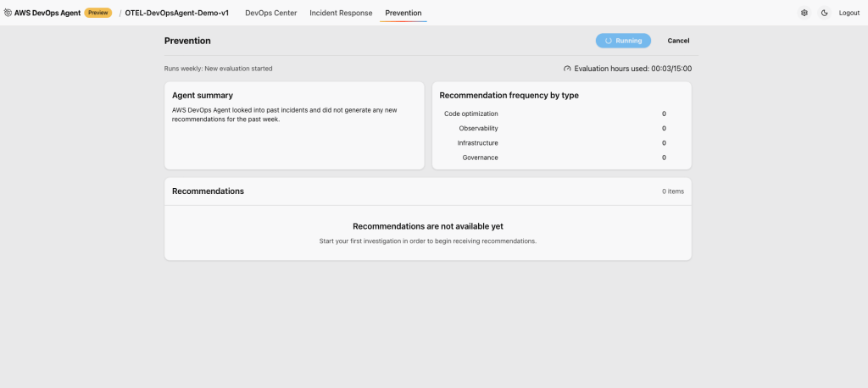The height and width of the screenshot is (388, 868).
Task: Select the Observability recommendation type
Action: tap(478, 128)
